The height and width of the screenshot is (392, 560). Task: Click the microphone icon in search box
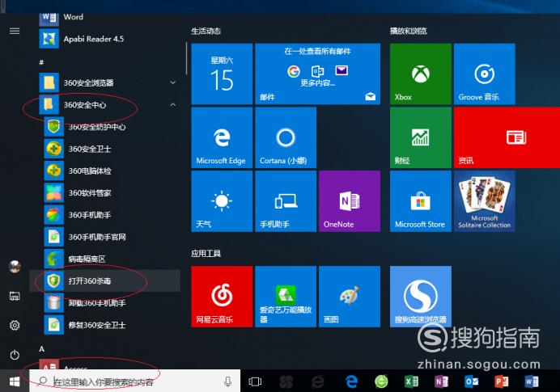click(228, 381)
